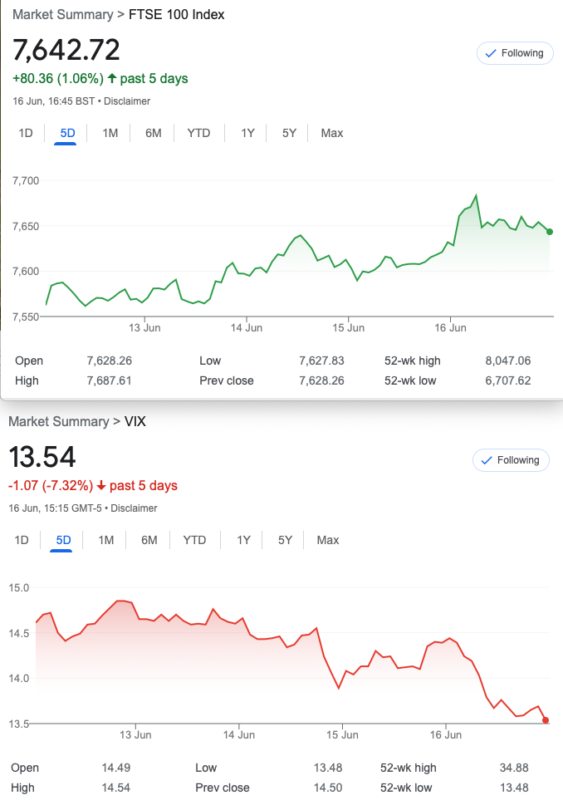Image resolution: width=563 pixels, height=800 pixels.
Task: Toggle the FTSE 100 Following button
Action: click(x=515, y=53)
